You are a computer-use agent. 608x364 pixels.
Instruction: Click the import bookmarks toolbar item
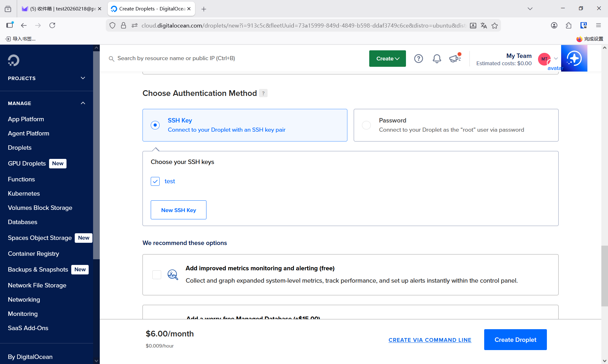[x=21, y=39]
